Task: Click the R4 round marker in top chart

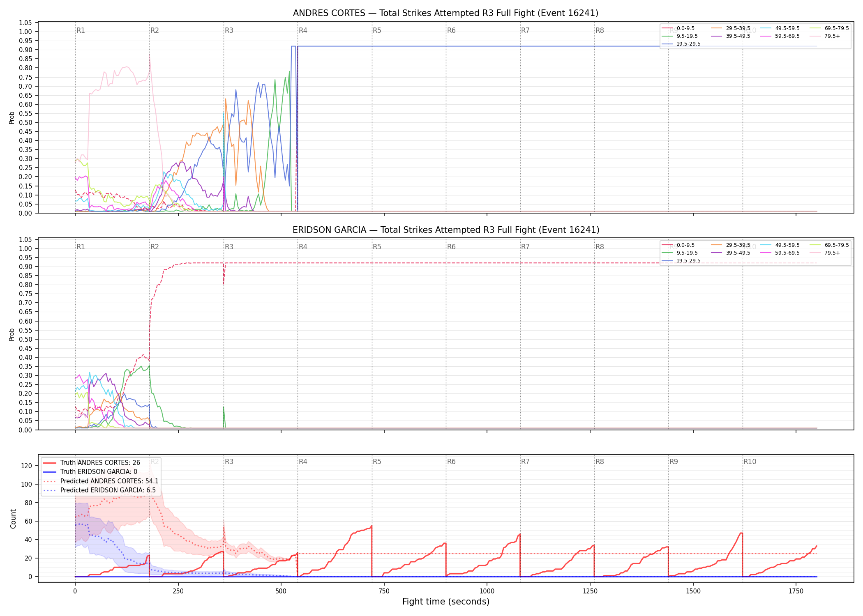Action: 303,30
